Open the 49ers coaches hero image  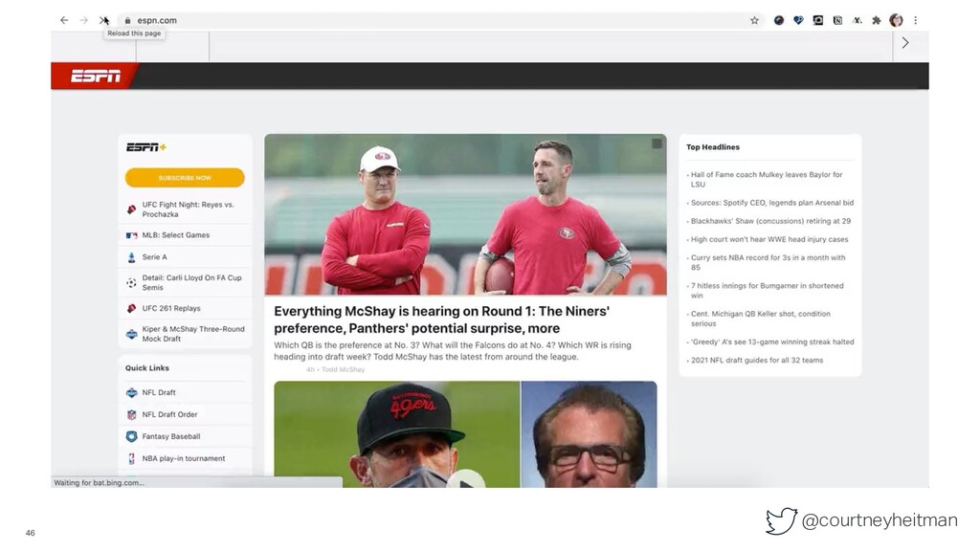pyautogui.click(x=465, y=214)
